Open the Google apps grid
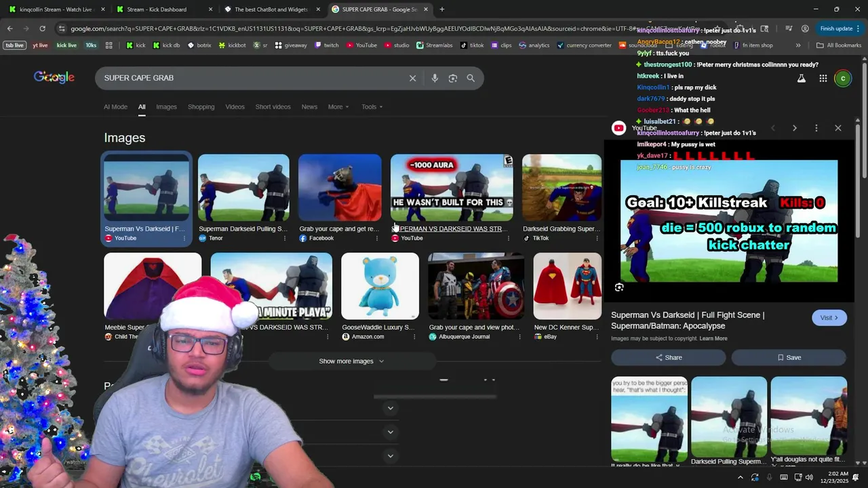 (x=823, y=79)
